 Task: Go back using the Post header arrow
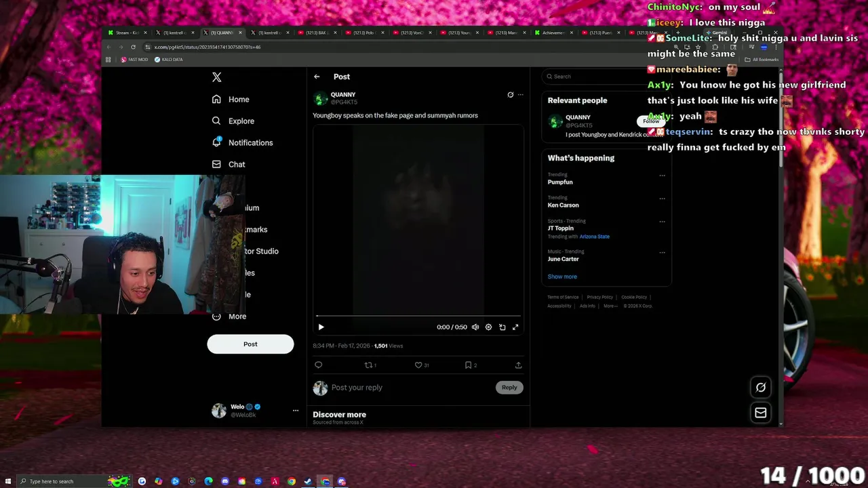point(317,77)
